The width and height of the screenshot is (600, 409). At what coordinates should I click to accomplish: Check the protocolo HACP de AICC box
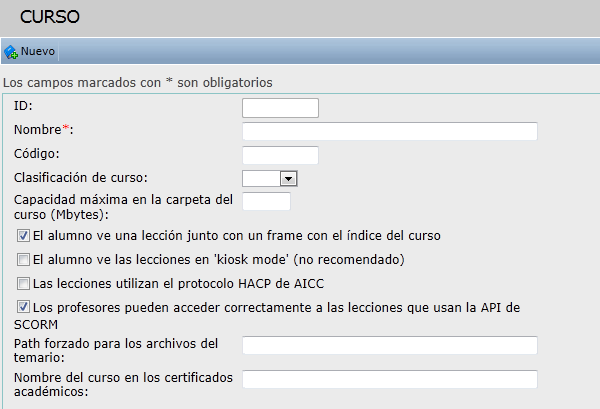pos(23,284)
